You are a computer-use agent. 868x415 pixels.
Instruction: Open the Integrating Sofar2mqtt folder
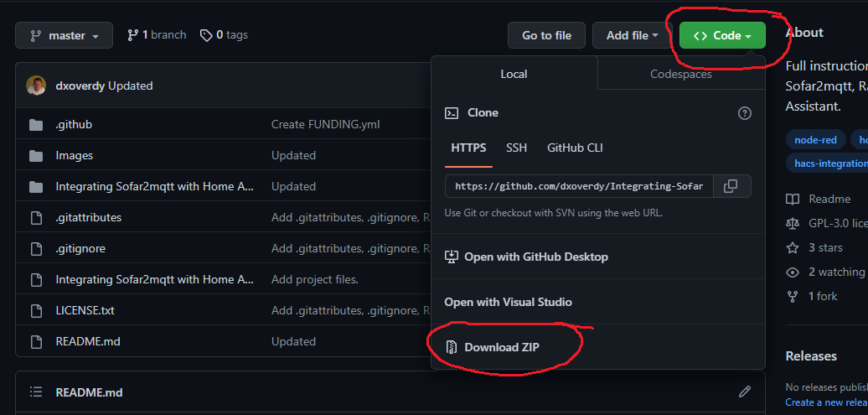tap(155, 187)
